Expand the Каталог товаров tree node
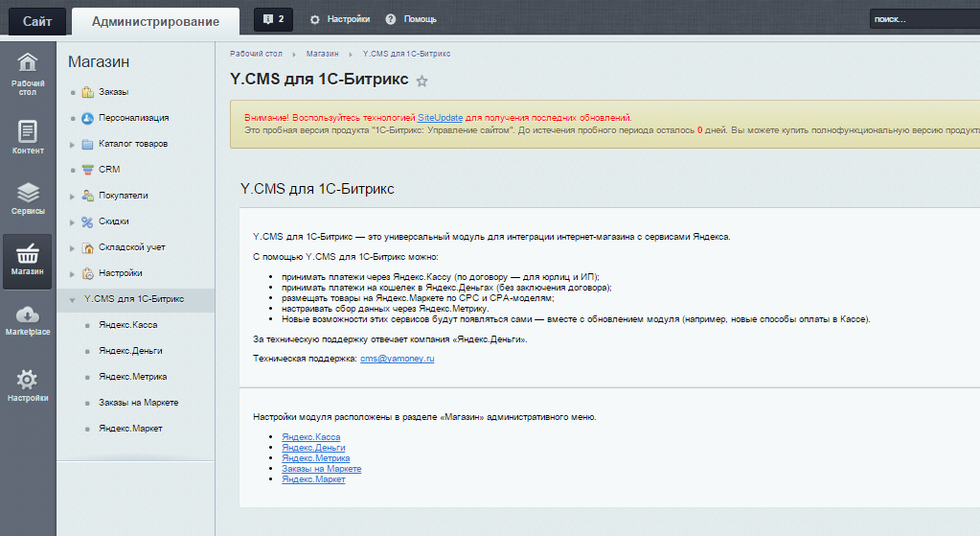The width and height of the screenshot is (980, 536). (73, 144)
